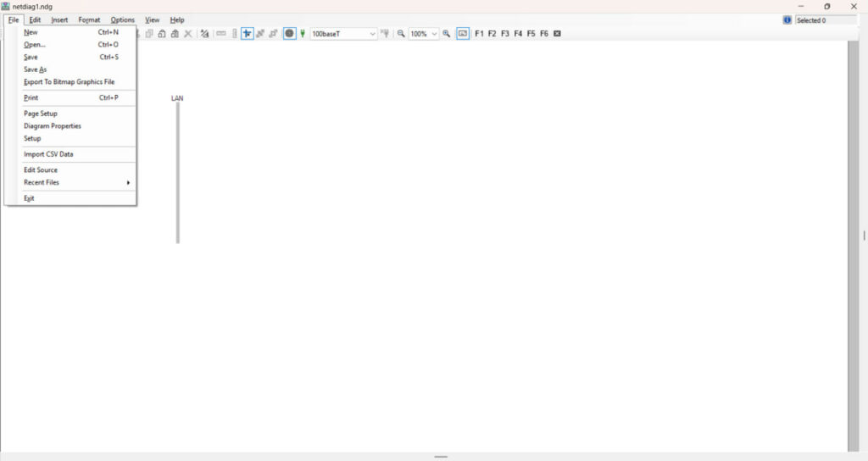The image size is (868, 461).
Task: Click the F3 toolbar button
Action: pos(505,34)
